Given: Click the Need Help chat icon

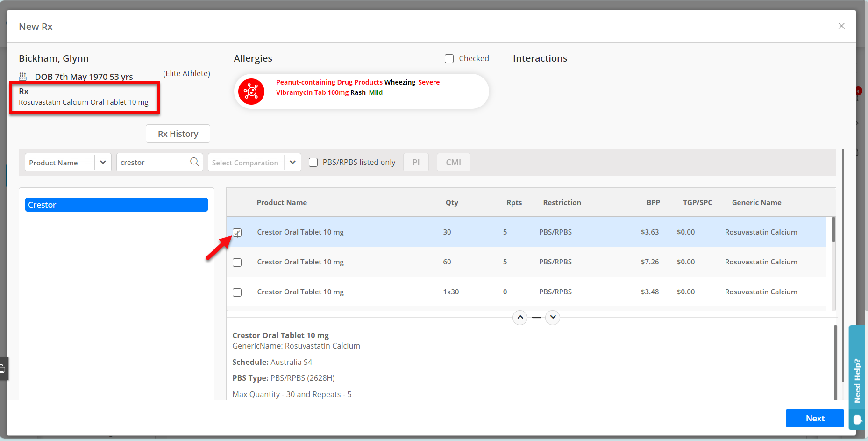Looking at the screenshot, I should click(858, 420).
